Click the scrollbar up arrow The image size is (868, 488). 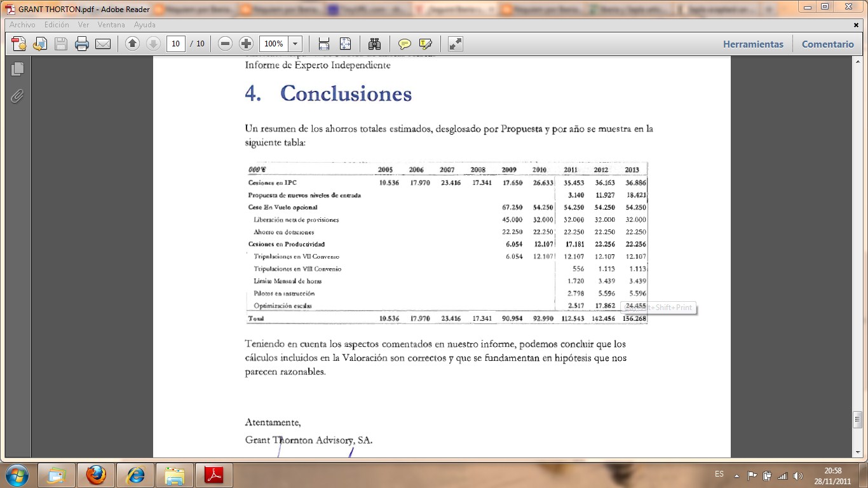click(857, 62)
